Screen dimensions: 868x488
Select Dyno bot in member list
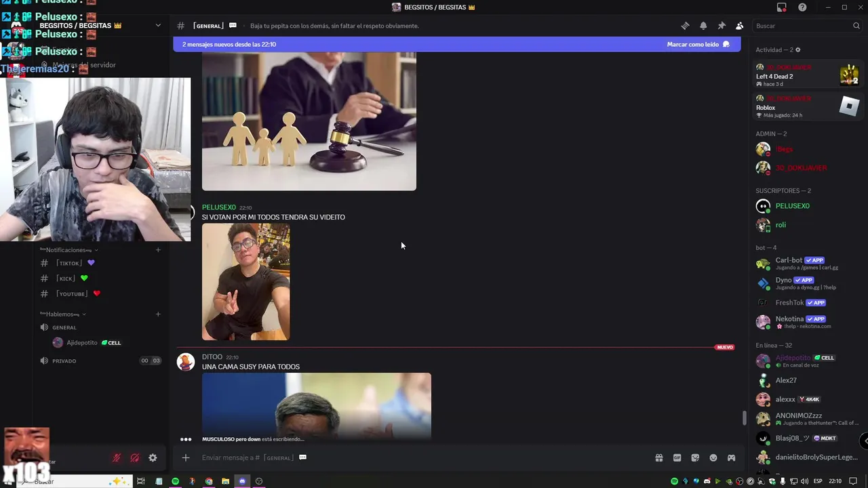[806, 283]
